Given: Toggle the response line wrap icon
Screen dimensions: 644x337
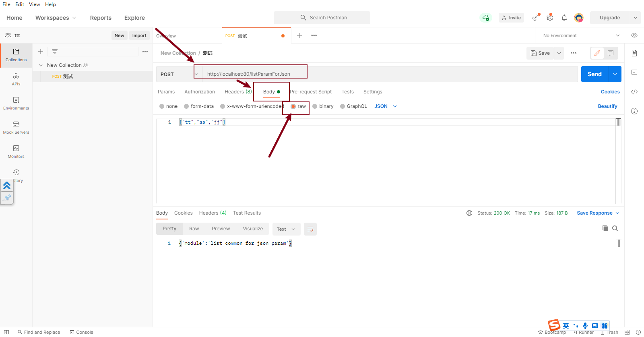Looking at the screenshot, I should [x=310, y=229].
